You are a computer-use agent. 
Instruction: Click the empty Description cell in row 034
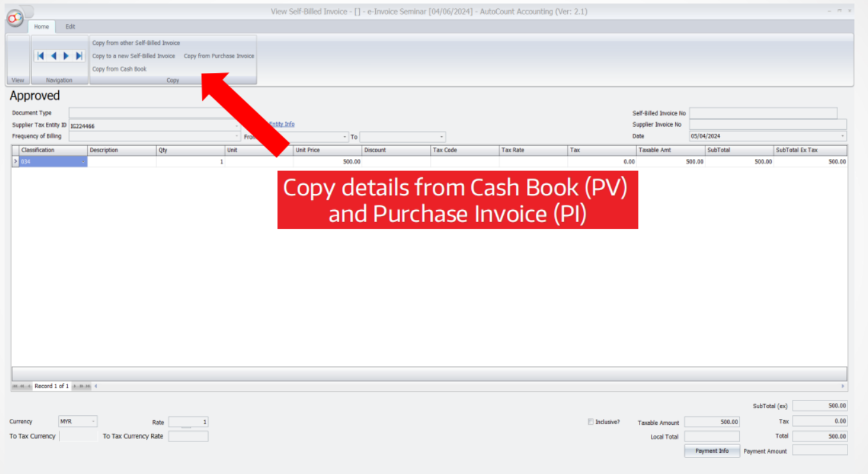tap(122, 162)
